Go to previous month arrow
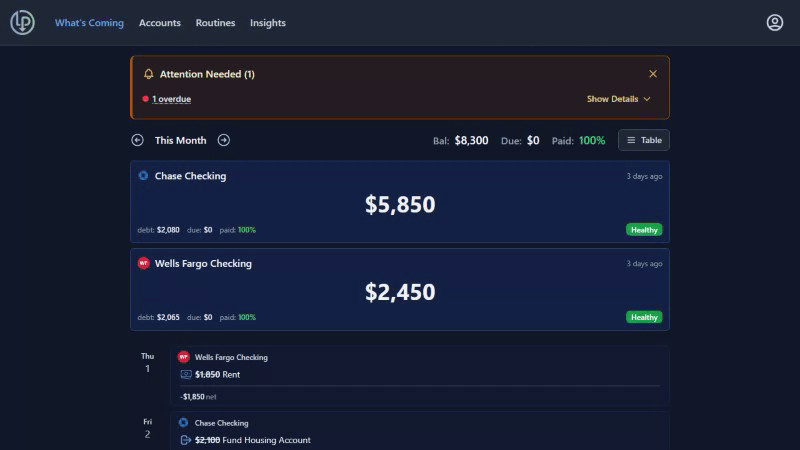Screen dimensions: 800x450 (138, 140)
